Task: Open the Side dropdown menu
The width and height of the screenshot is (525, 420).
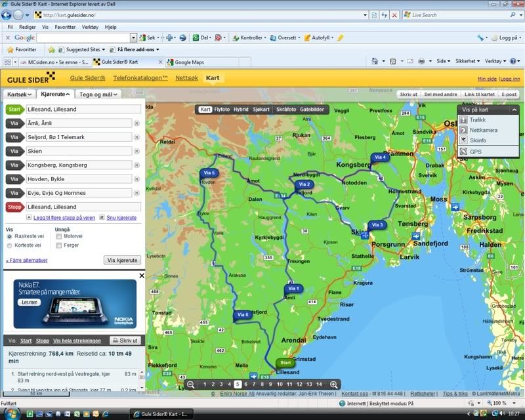Action: [444, 61]
